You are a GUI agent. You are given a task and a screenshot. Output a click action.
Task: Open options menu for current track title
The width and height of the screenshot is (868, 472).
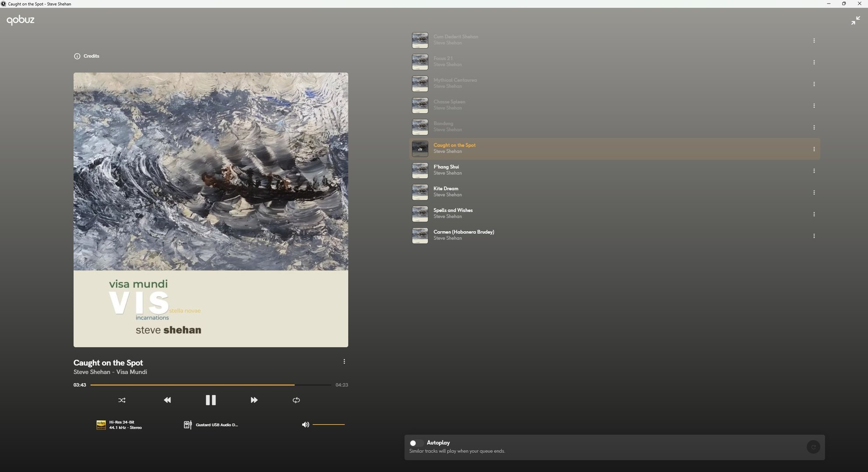point(344,361)
